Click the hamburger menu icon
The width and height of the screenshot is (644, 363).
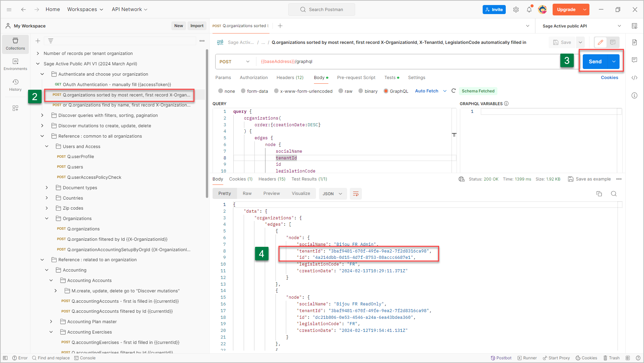pos(9,9)
